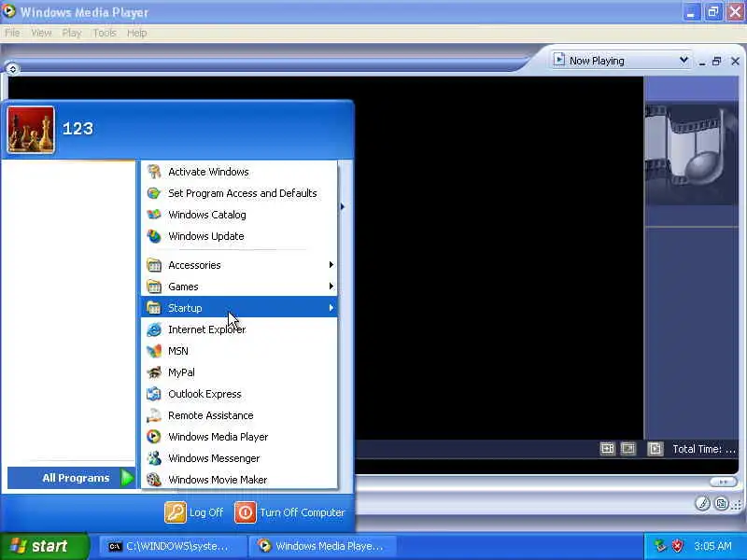Open the View menu in Media Player
The image size is (747, 560).
click(x=41, y=33)
